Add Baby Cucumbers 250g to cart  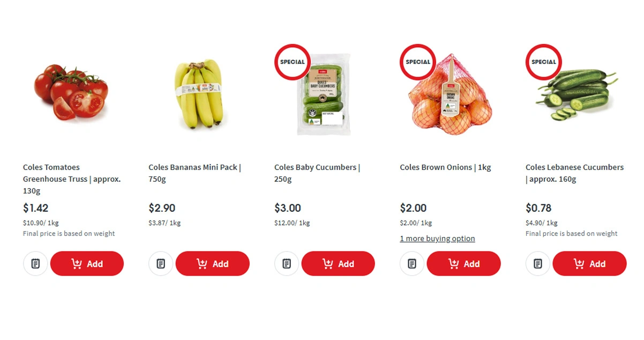point(338,263)
